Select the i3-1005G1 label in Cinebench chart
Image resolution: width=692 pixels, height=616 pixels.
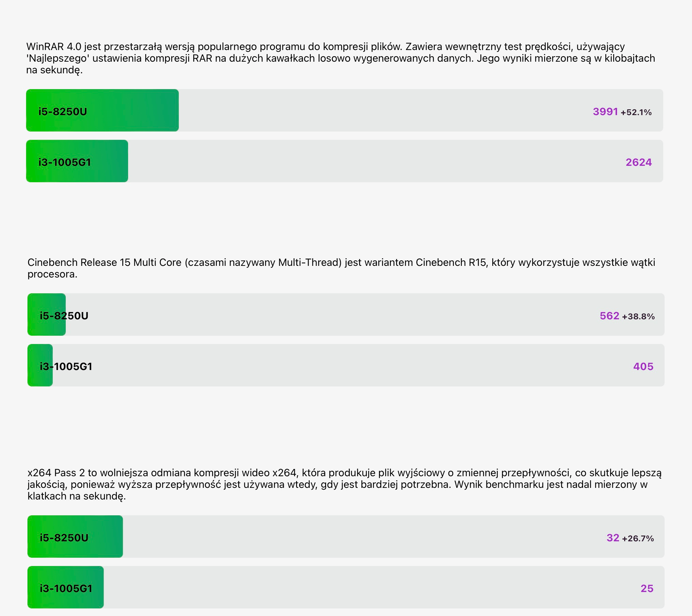(66, 366)
